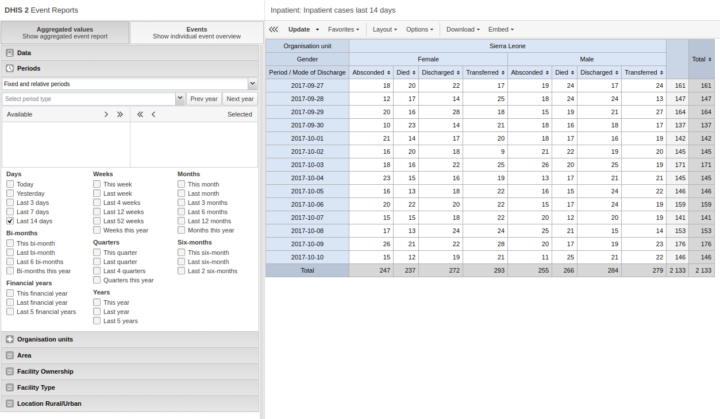Expand the Organisation units section

pyautogui.click(x=130, y=340)
